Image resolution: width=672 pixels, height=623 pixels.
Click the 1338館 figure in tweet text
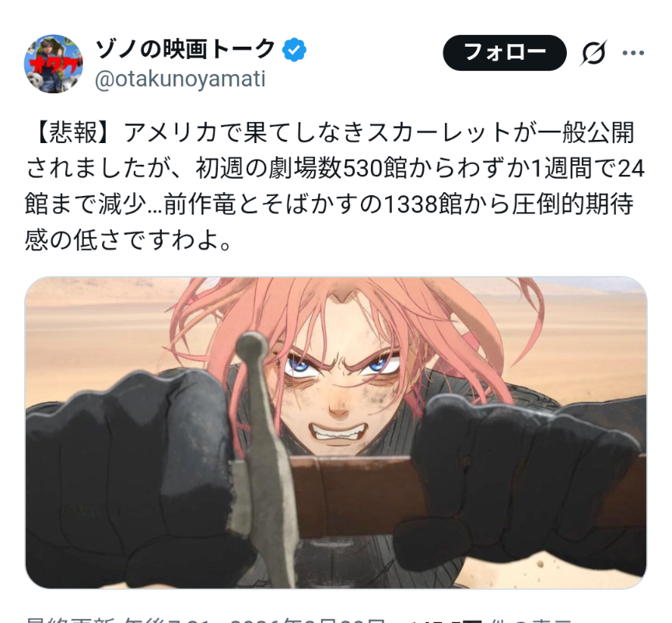pos(422,205)
